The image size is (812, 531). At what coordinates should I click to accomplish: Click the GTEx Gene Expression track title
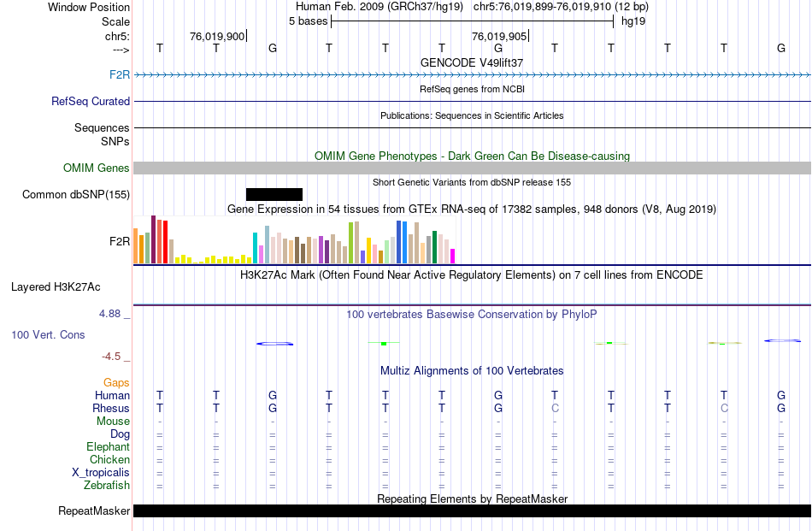pyautogui.click(x=472, y=209)
